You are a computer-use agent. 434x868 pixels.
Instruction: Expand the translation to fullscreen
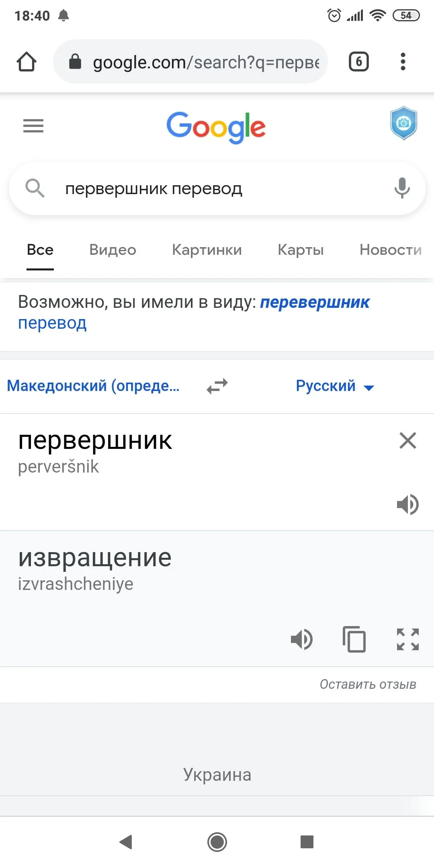coord(407,639)
